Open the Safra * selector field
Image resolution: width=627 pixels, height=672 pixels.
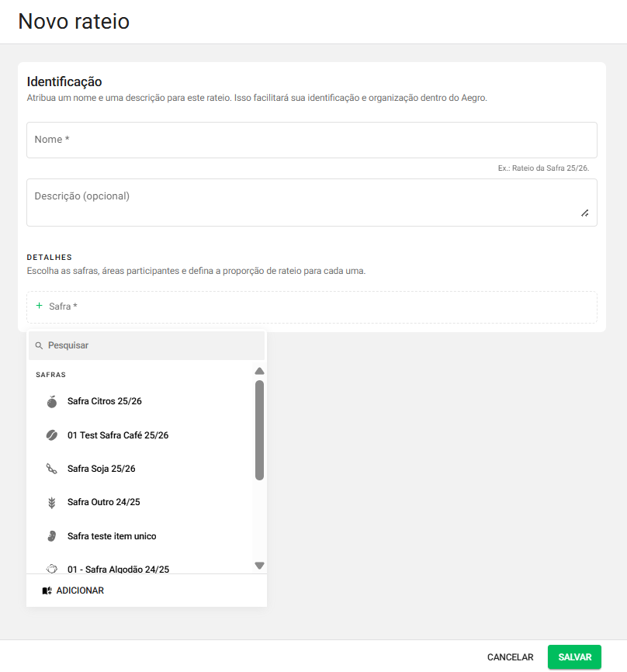(x=310, y=307)
